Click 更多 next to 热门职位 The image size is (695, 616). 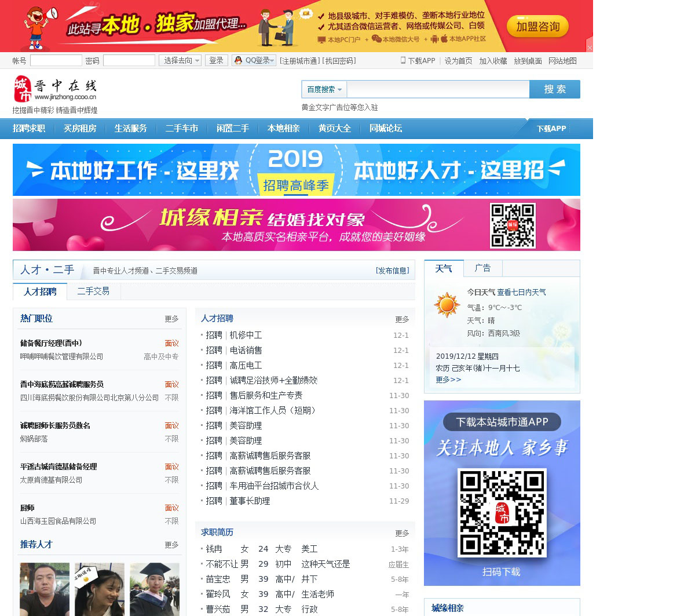pyautogui.click(x=171, y=319)
